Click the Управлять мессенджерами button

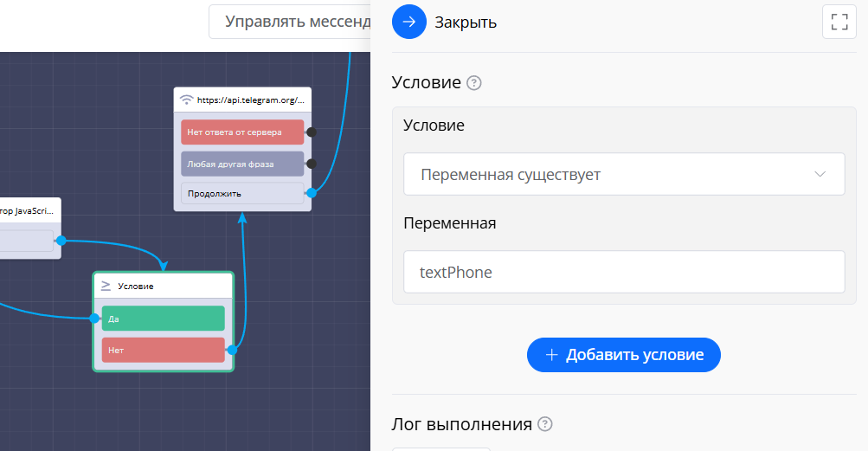coord(290,22)
